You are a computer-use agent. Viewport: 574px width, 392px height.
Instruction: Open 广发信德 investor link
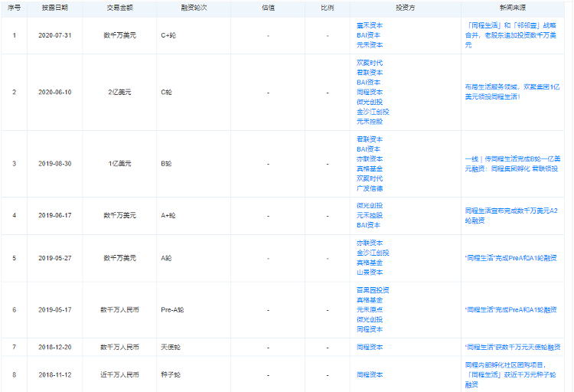coord(370,188)
